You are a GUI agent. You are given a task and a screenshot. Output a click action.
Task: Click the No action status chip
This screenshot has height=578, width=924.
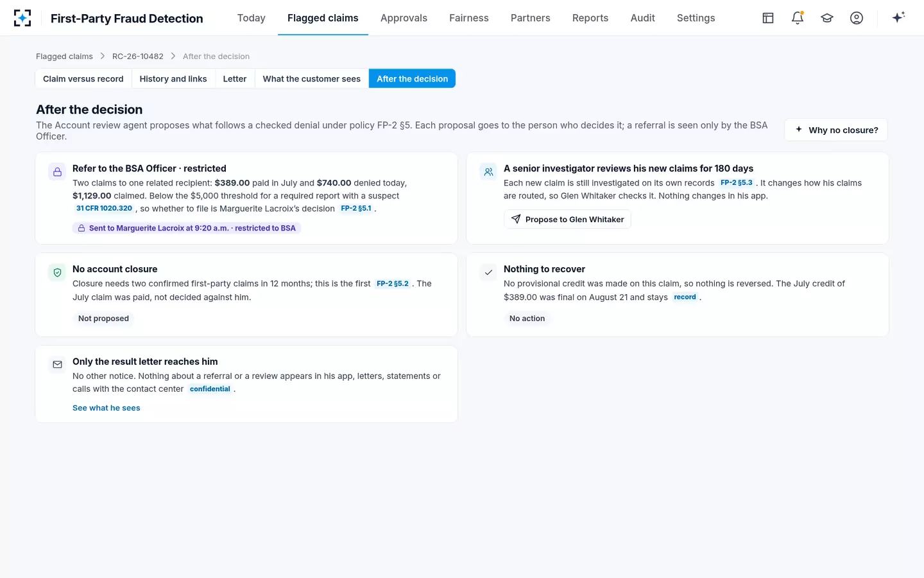[x=527, y=319]
